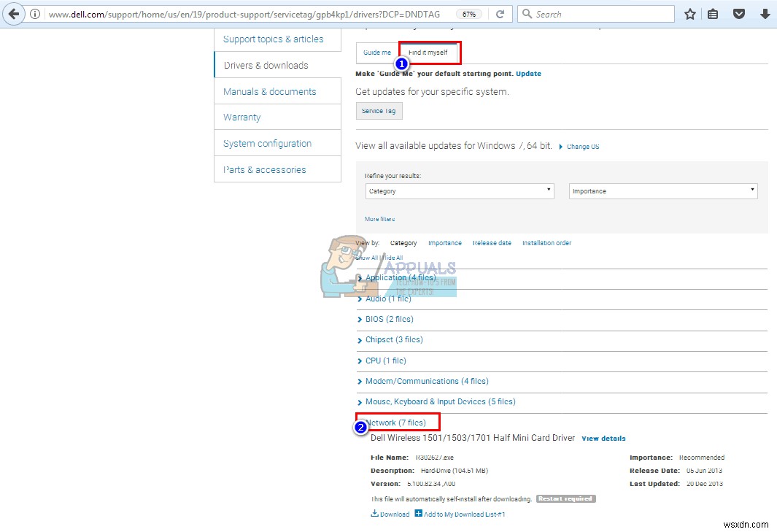Open the bookmarks list icon
777x532 pixels.
coord(713,15)
